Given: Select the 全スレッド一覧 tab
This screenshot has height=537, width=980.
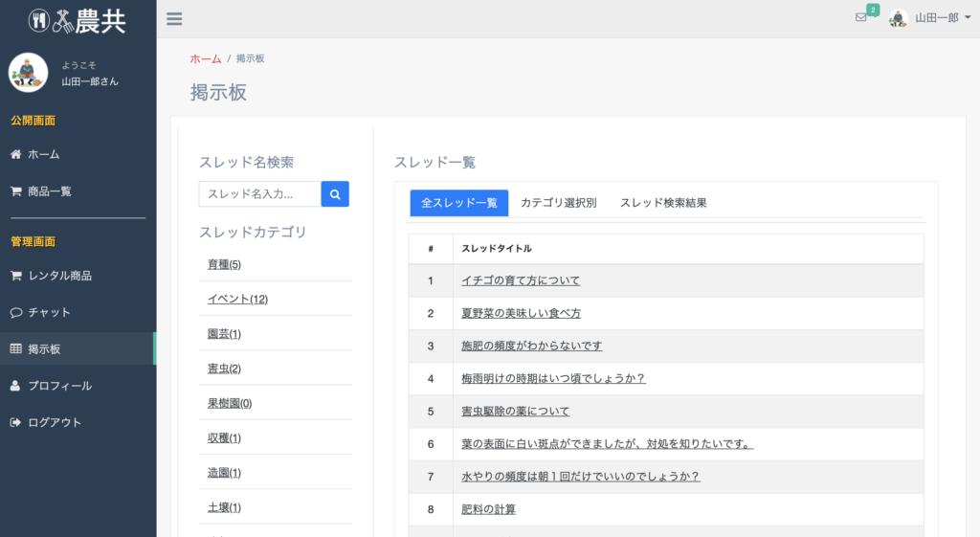Looking at the screenshot, I should click(x=459, y=203).
